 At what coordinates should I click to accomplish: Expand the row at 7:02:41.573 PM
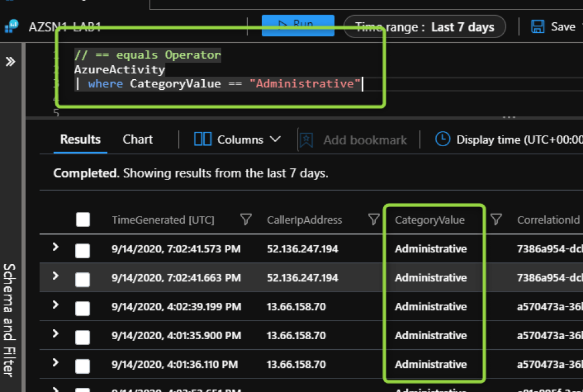click(x=55, y=246)
